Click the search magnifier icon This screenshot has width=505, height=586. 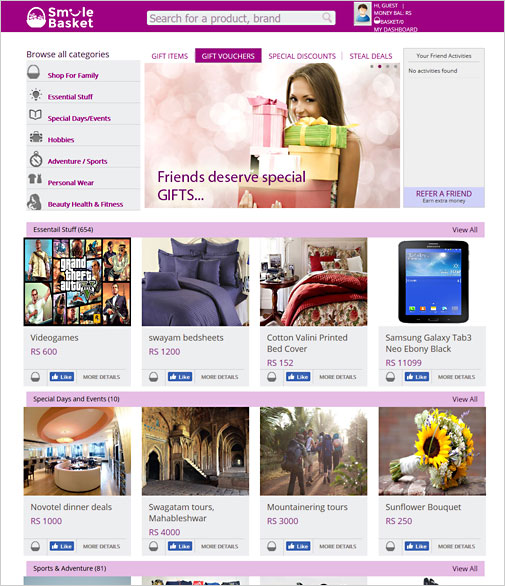tap(327, 17)
